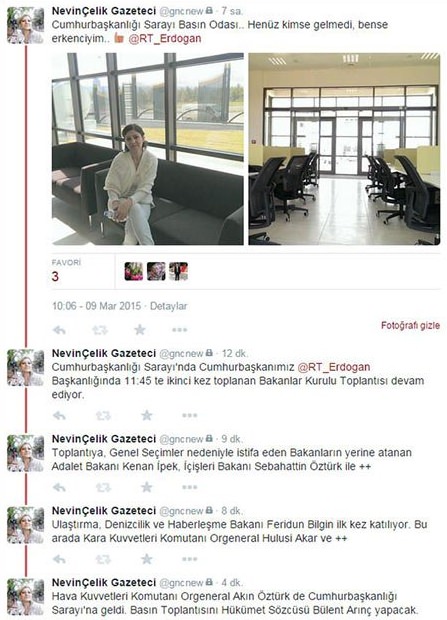Image resolution: width=447 pixels, height=620 pixels.
Task: Open the photo of the woman on the sofa
Action: click(x=148, y=149)
